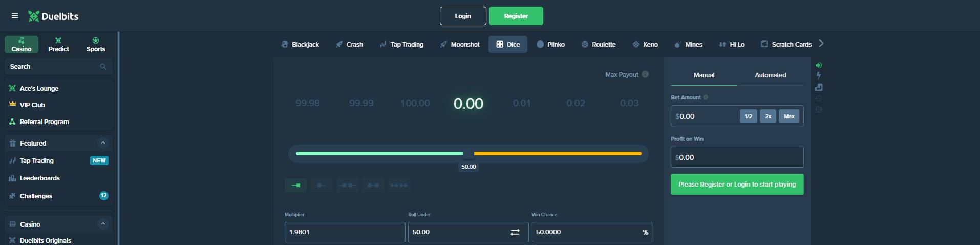This screenshot has width=980, height=245.
Task: Open the Scratch Cards game
Action: pos(786,45)
